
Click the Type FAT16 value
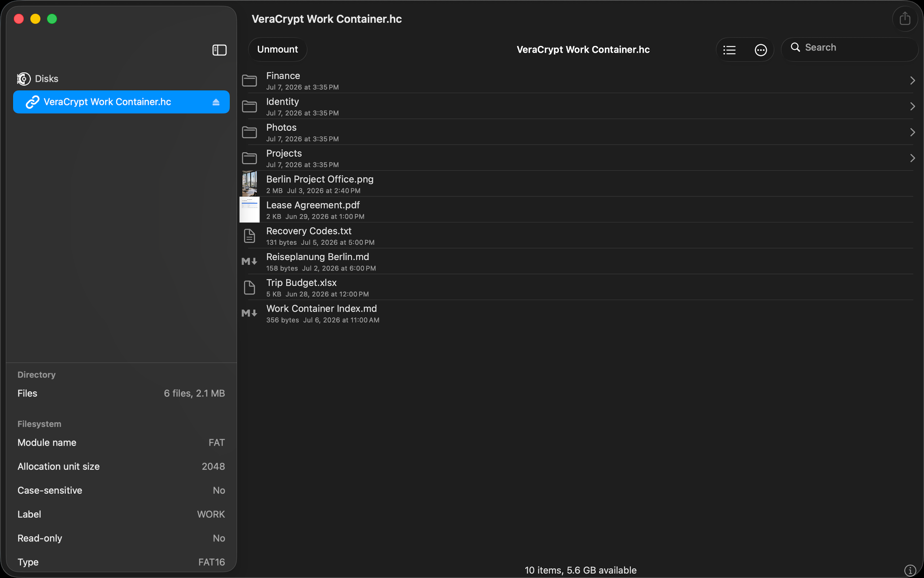coord(212,562)
